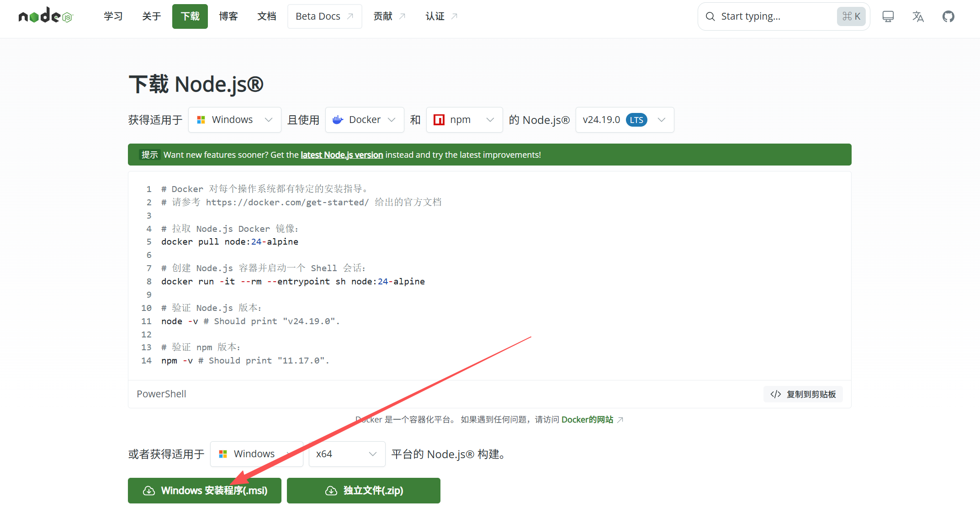Open the 学习 menu item
The width and height of the screenshot is (980, 524).
(x=113, y=16)
